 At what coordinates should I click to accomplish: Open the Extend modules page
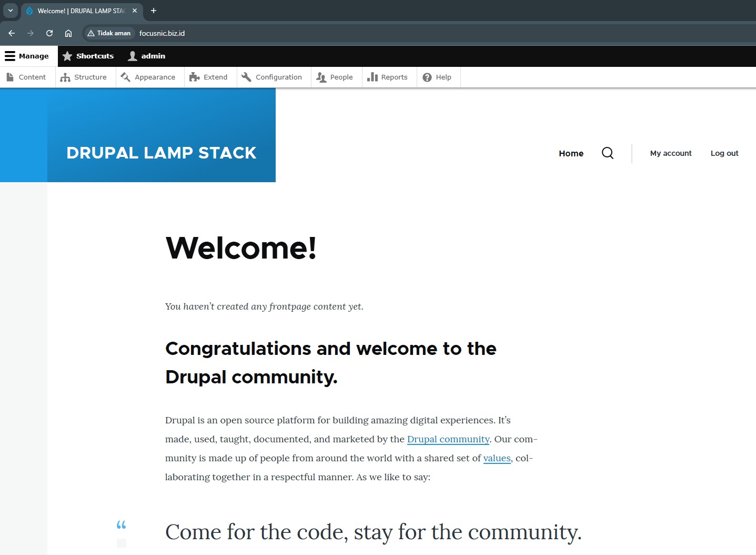click(209, 77)
